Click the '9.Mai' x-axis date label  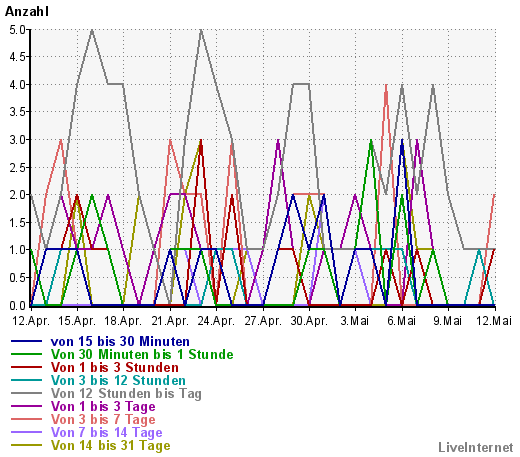(448, 321)
